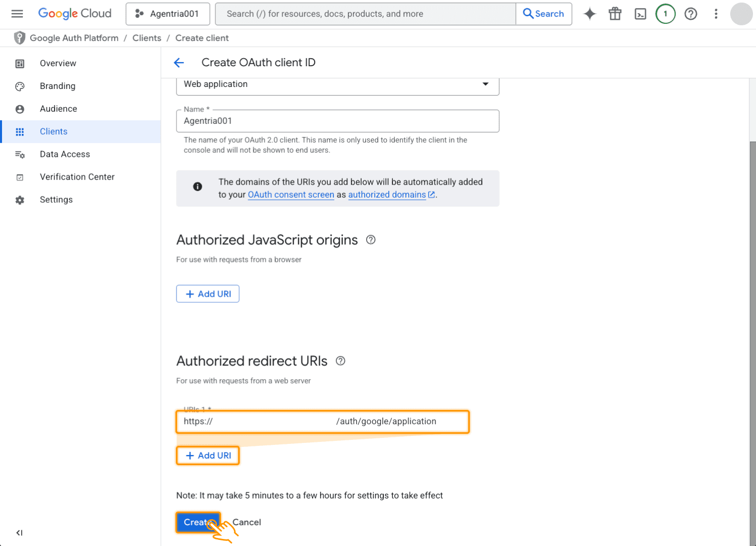This screenshot has height=546, width=756.
Task: Expand the Web application type dropdown
Action: pyautogui.click(x=338, y=84)
